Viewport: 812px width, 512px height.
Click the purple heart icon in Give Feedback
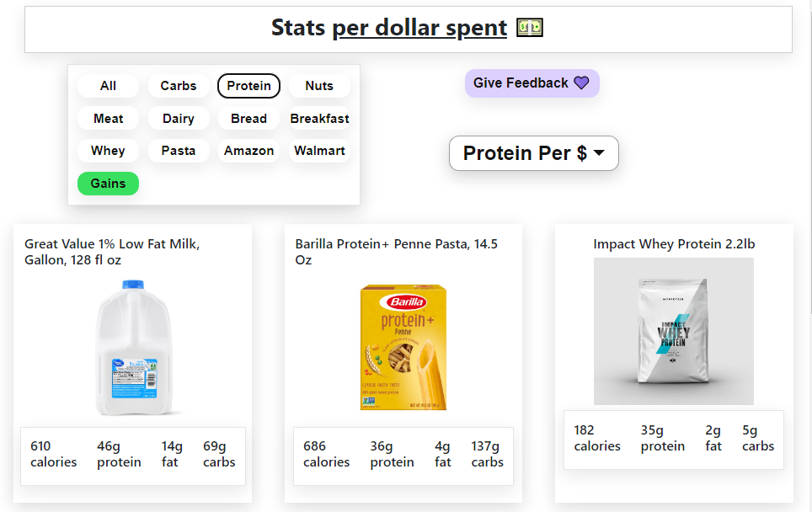(581, 83)
